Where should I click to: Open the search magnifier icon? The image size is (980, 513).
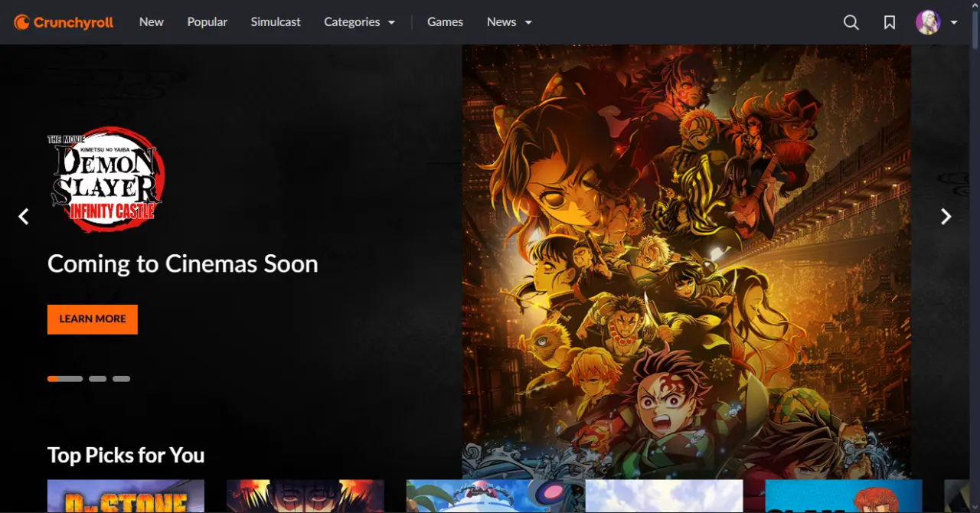(x=851, y=22)
